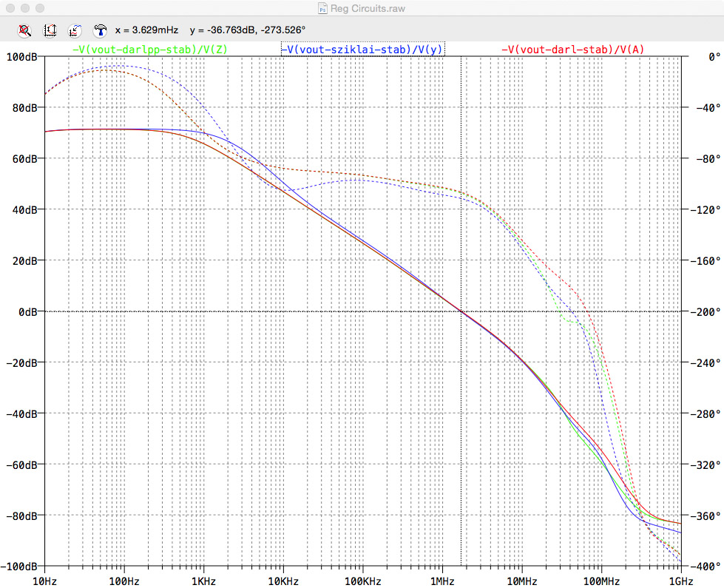The width and height of the screenshot is (724, 588).
Task: Close the Reg Circuits.raw window
Action: pos(10,8)
